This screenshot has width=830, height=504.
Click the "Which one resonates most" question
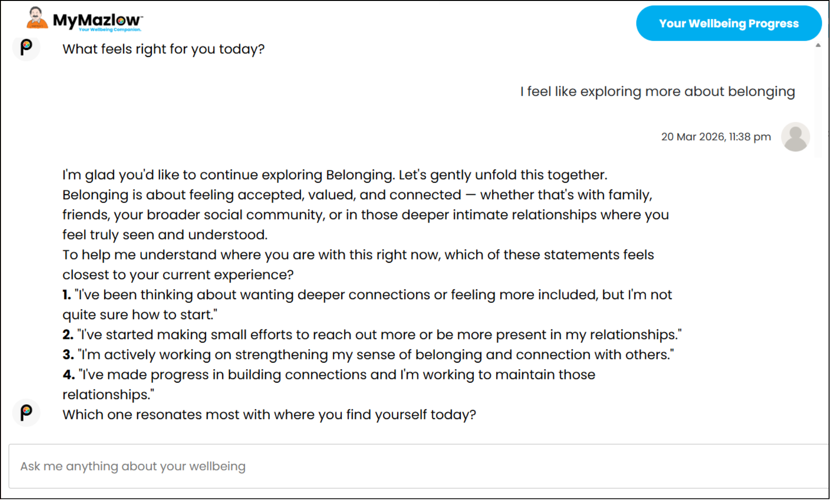(269, 414)
